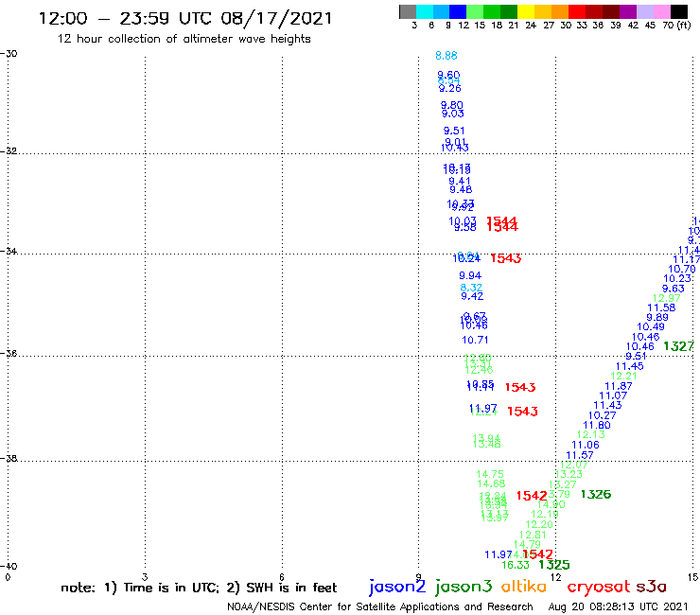Image resolution: width=700 pixels, height=615 pixels.
Task: Select the purple legend color swatch
Action: 628,11
